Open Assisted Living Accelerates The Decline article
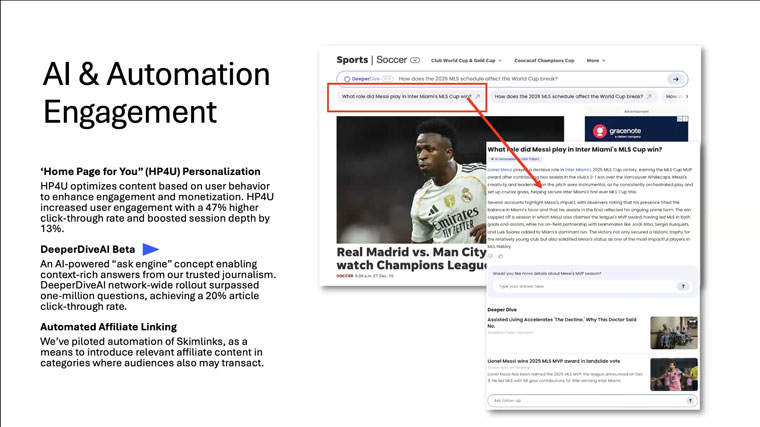 pyautogui.click(x=562, y=323)
